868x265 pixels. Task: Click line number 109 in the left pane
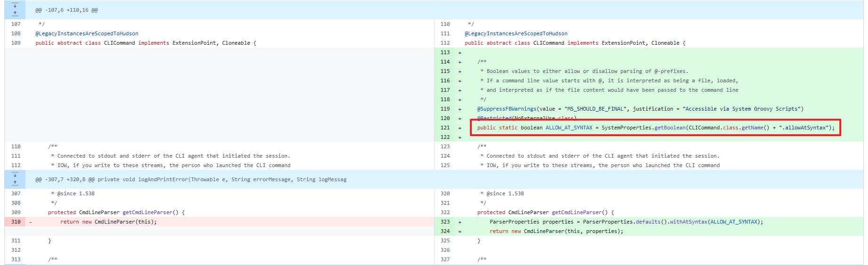pos(16,43)
